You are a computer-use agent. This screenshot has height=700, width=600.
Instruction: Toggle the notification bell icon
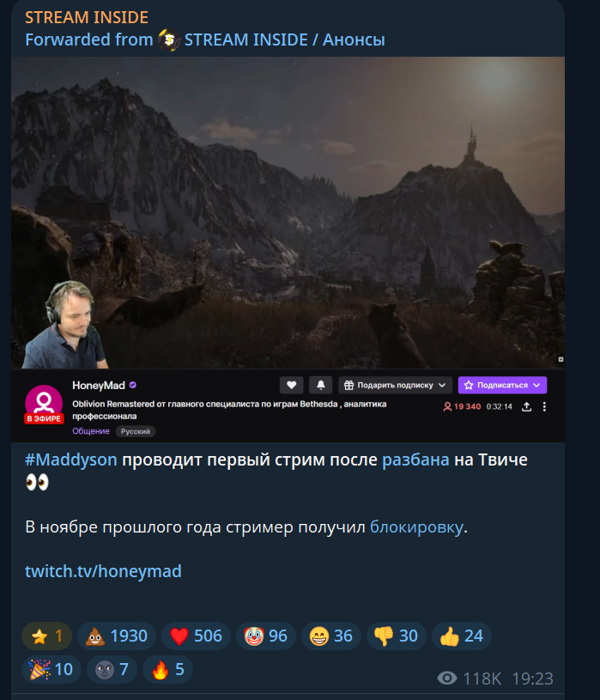(320, 386)
